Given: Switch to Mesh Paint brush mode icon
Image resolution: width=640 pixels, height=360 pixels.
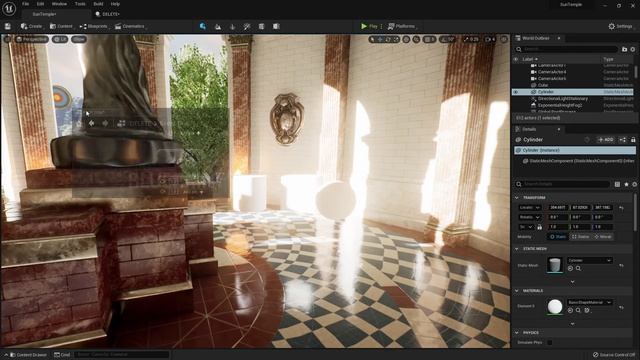Looking at the screenshot, I should click(x=247, y=27).
